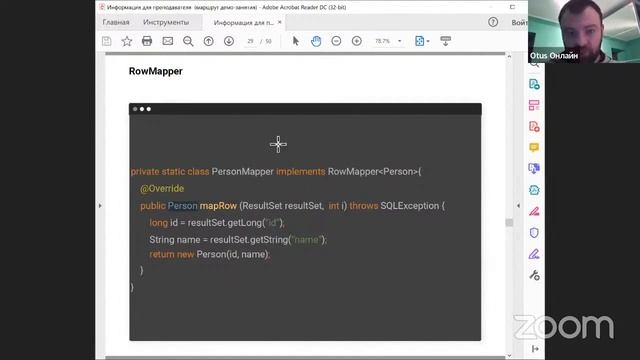Open the fit page view options icon
Image resolution: width=640 pixels, height=360 pixels.
point(420,41)
